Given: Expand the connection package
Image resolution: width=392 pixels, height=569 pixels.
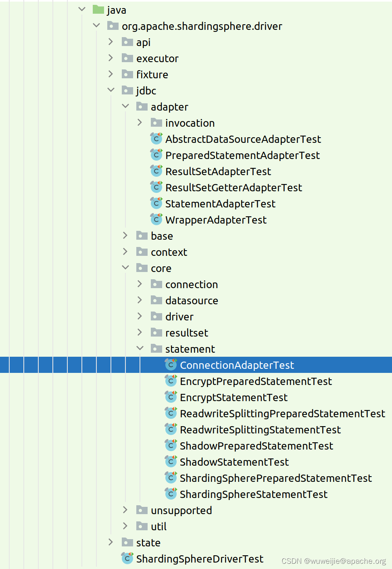Looking at the screenshot, I should tap(140, 284).
